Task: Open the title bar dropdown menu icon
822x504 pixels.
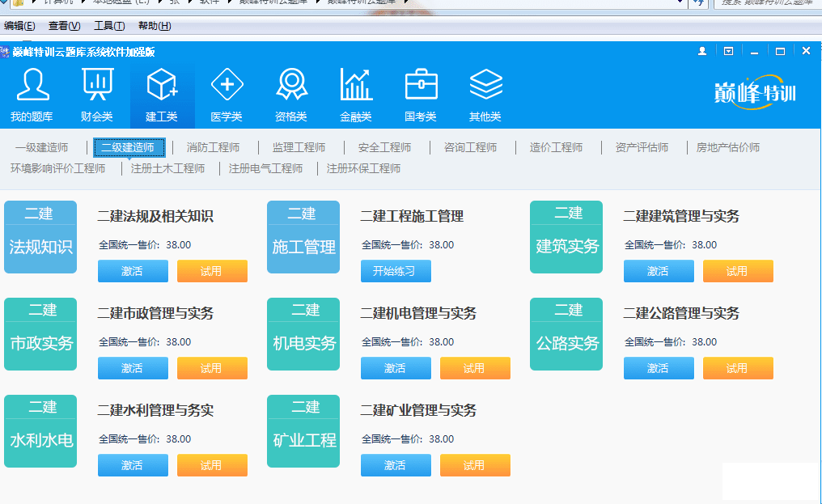Action: [x=729, y=51]
